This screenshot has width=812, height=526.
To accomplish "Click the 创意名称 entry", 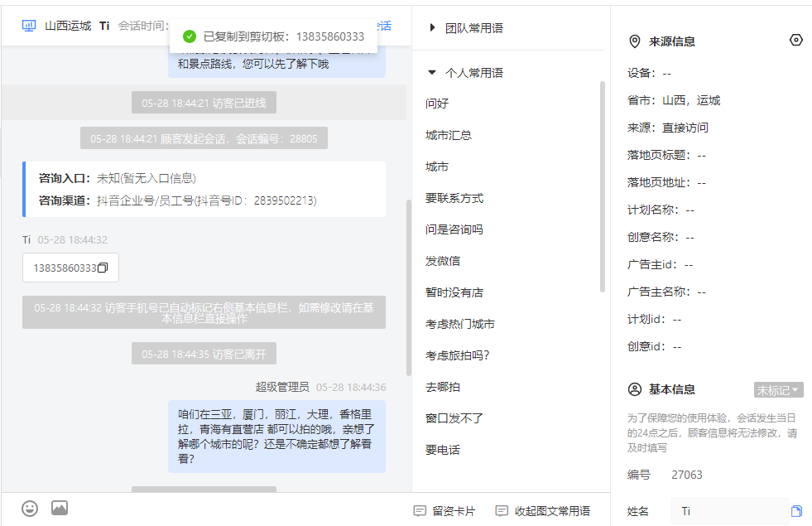I will click(661, 238).
